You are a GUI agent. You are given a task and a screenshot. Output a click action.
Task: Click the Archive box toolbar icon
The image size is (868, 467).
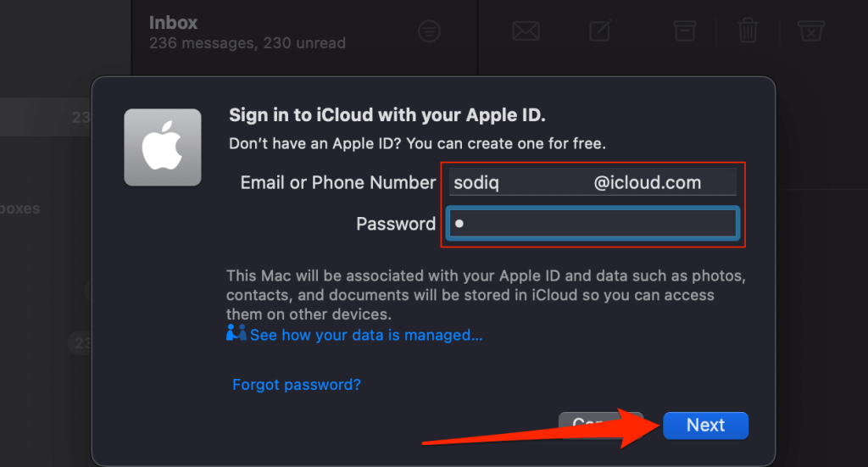click(x=685, y=31)
